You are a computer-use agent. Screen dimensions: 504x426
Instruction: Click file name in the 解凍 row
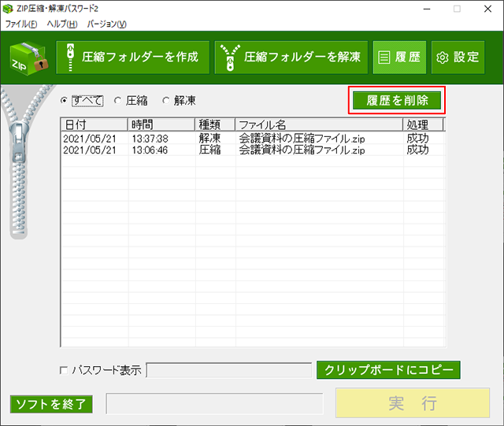[x=302, y=139]
